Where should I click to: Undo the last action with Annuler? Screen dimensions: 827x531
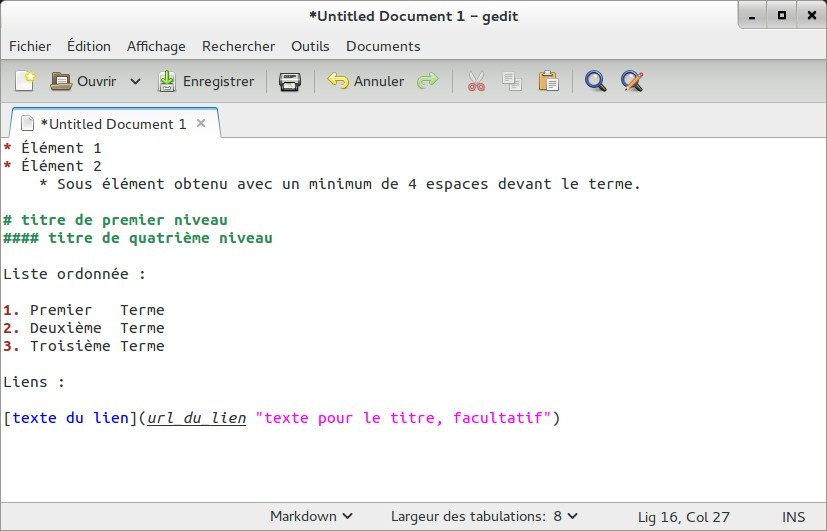366,81
